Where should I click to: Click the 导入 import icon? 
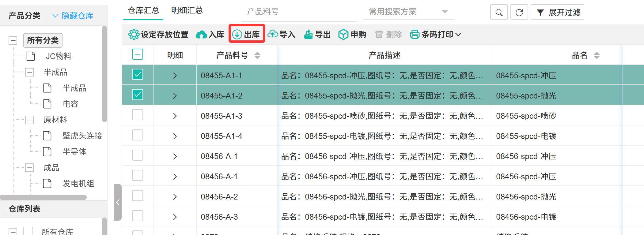(x=272, y=34)
